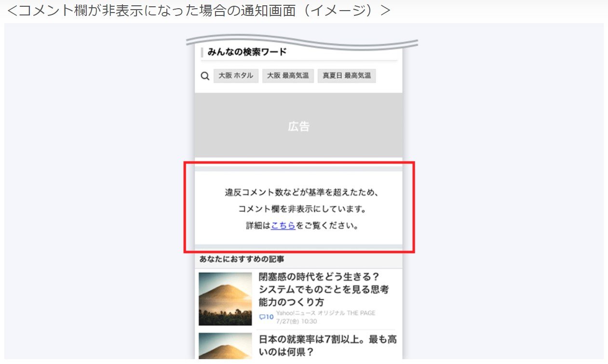Click the wavy torn-edge graphic above the mockup
Viewport: 608px width, 364px height.
click(x=301, y=42)
